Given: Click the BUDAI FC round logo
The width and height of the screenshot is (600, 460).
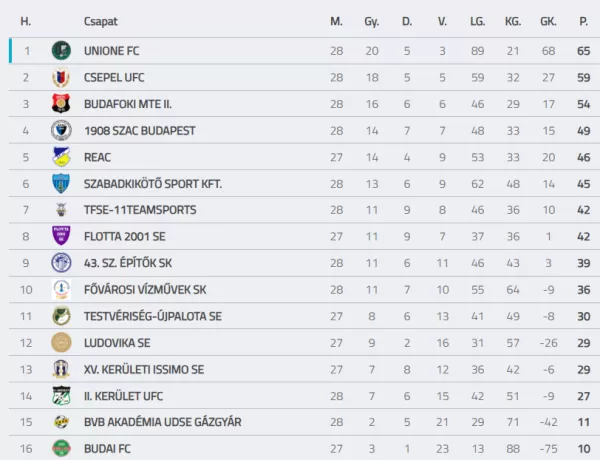Looking at the screenshot, I should [x=61, y=449].
